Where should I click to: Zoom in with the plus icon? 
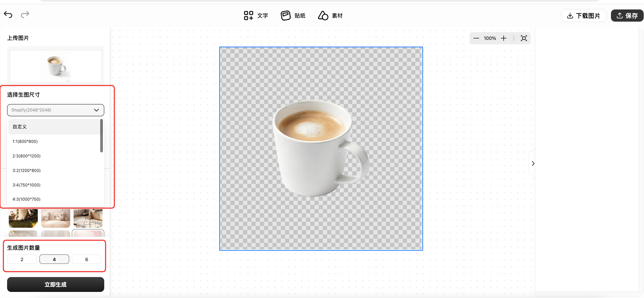point(503,38)
